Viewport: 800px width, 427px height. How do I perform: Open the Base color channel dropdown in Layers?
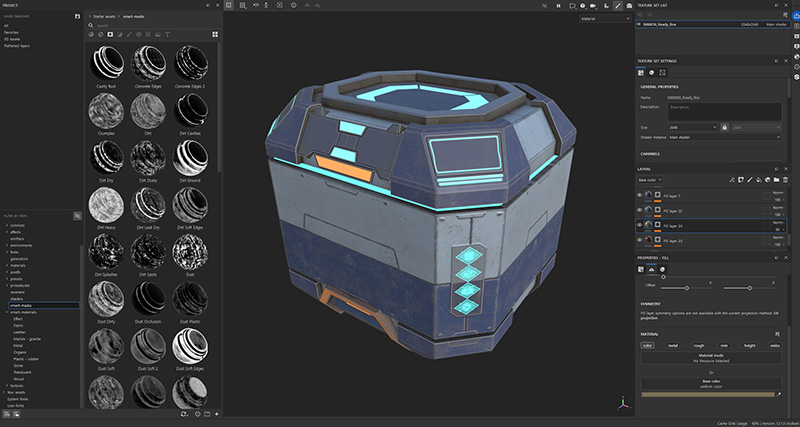click(650, 180)
